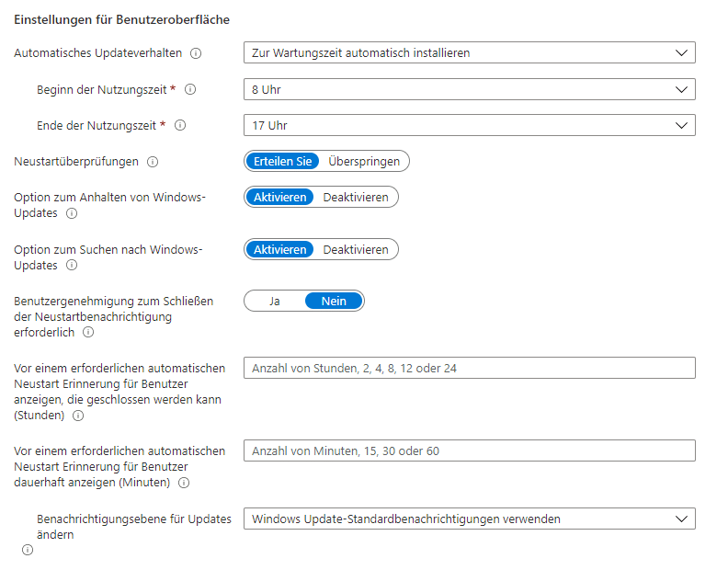This screenshot has width=728, height=570.
Task: Open the Benachrichtigungsebene für Updates dropdown
Action: 469,519
